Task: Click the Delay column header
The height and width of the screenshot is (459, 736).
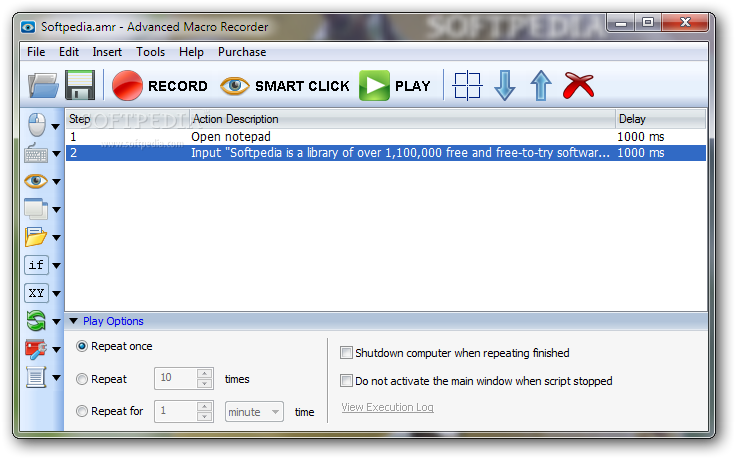Action: click(660, 119)
